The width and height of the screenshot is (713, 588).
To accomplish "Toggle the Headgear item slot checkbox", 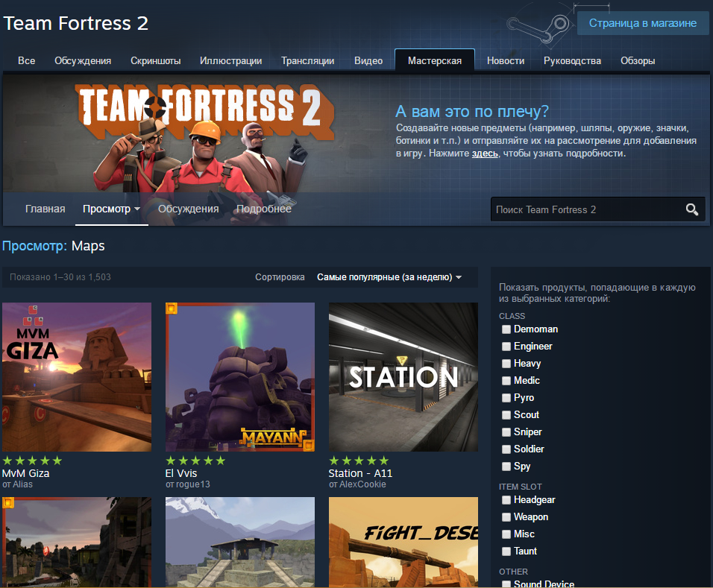I will tap(506, 500).
